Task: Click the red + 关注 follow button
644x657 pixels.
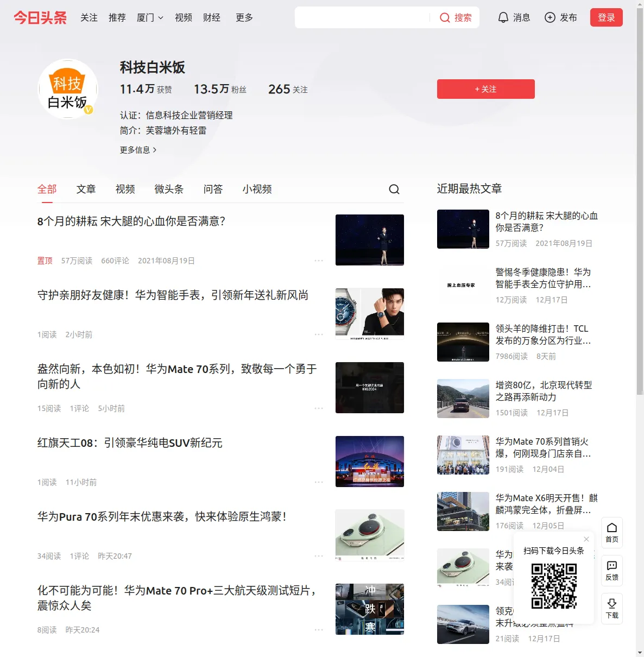Action: [x=486, y=89]
